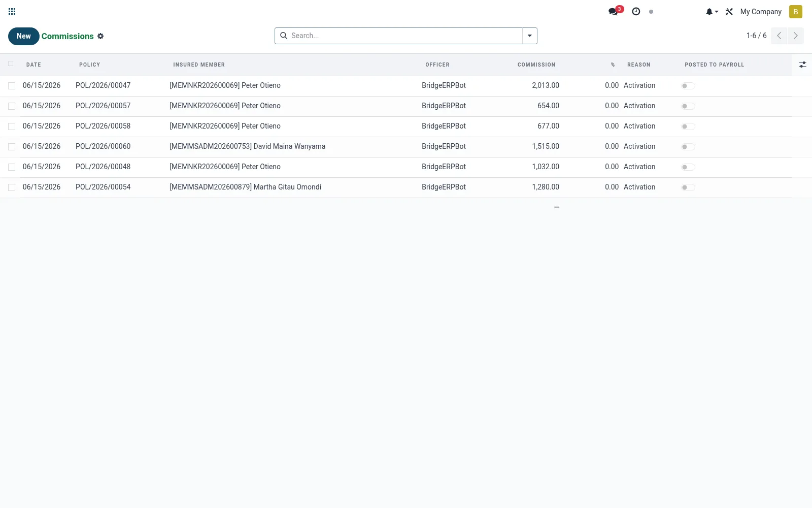Image resolution: width=812 pixels, height=508 pixels.
Task: Click the grey status dot in top bar
Action: pos(651,12)
